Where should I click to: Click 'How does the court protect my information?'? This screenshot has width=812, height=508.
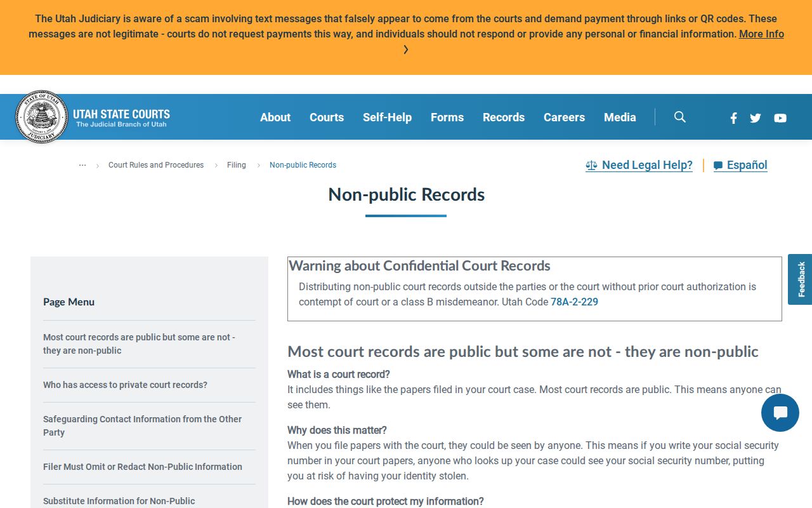click(x=386, y=501)
